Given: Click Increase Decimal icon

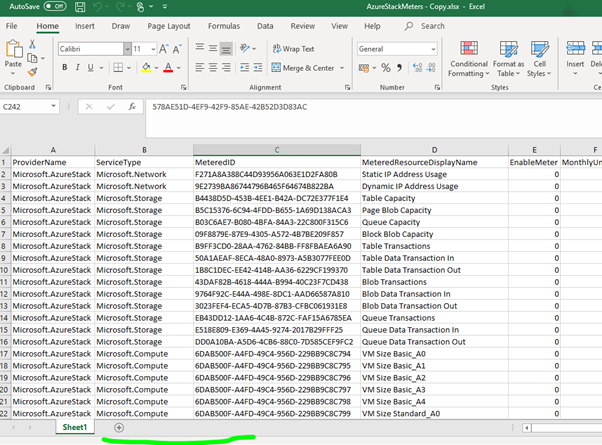Looking at the screenshot, I should (x=417, y=68).
